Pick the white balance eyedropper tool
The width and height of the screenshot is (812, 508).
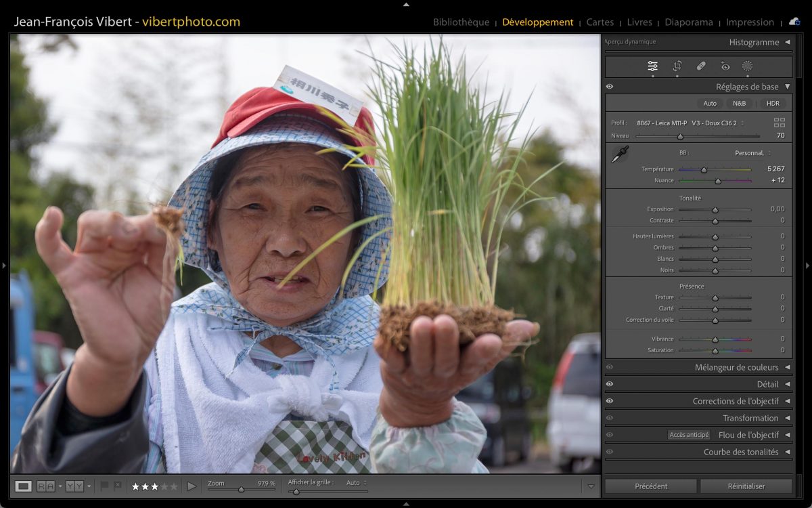[x=619, y=154]
